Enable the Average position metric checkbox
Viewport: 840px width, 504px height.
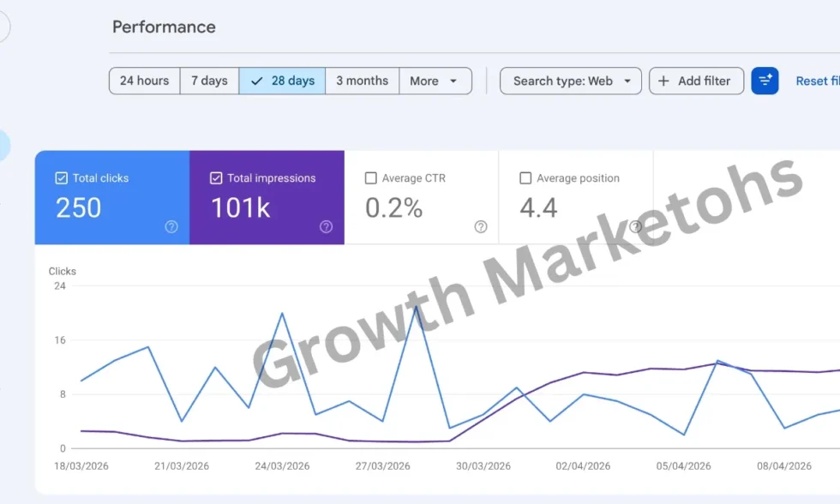(525, 178)
